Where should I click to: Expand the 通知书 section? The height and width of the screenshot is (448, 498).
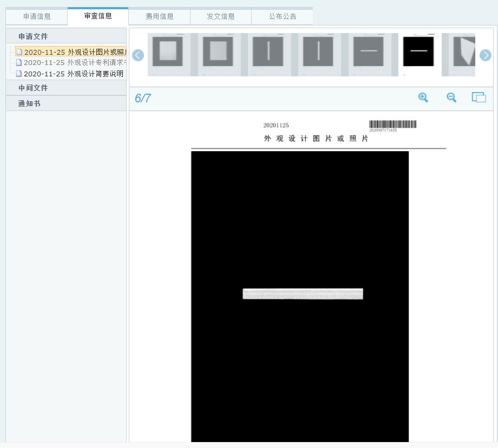pos(29,103)
